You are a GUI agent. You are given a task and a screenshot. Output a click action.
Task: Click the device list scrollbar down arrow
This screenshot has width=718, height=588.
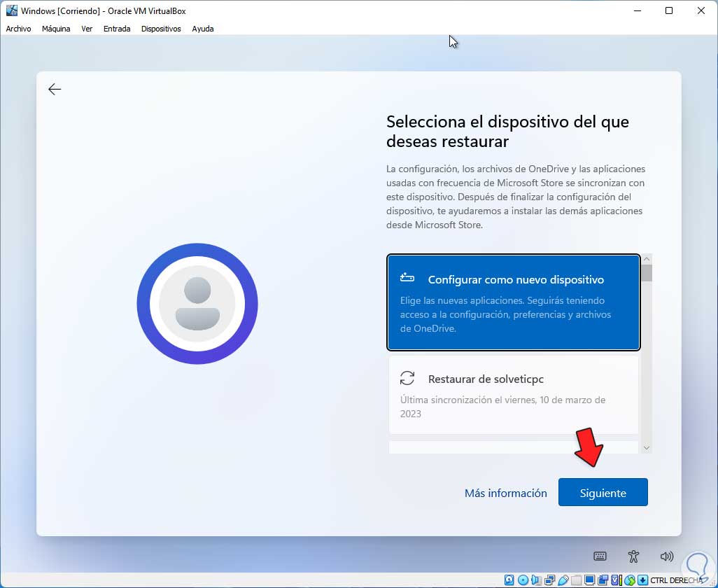click(647, 448)
